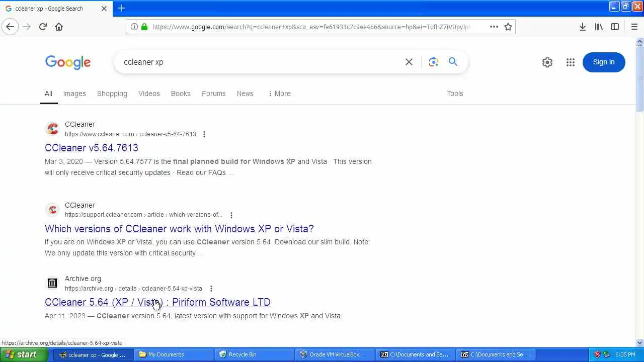644x362 pixels.
Task: Go back with the browser back arrow
Action: [10, 27]
